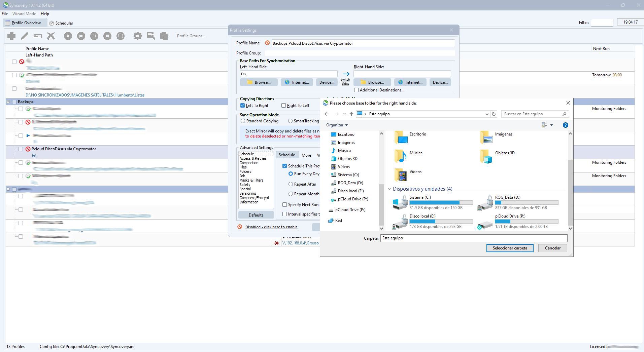Screen dimensions: 644x352
Task: Click the Seleccionar carpeta button
Action: tap(510, 248)
